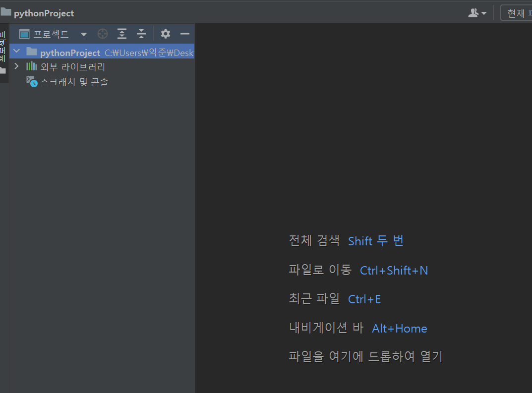This screenshot has width=532, height=393.
Task: Expand the 외부 라이브러리 node chevron
Action: pyautogui.click(x=16, y=66)
